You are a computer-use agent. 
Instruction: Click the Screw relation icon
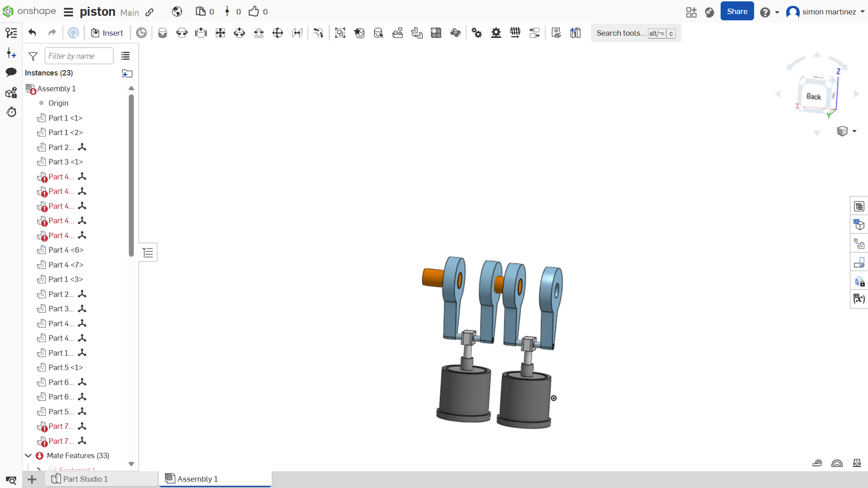click(x=515, y=33)
